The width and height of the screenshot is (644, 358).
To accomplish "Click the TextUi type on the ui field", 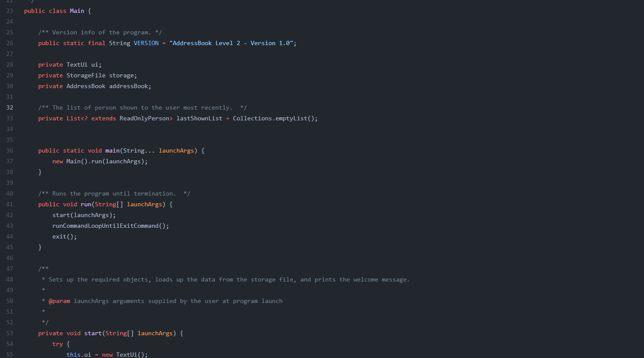I will click(77, 64).
